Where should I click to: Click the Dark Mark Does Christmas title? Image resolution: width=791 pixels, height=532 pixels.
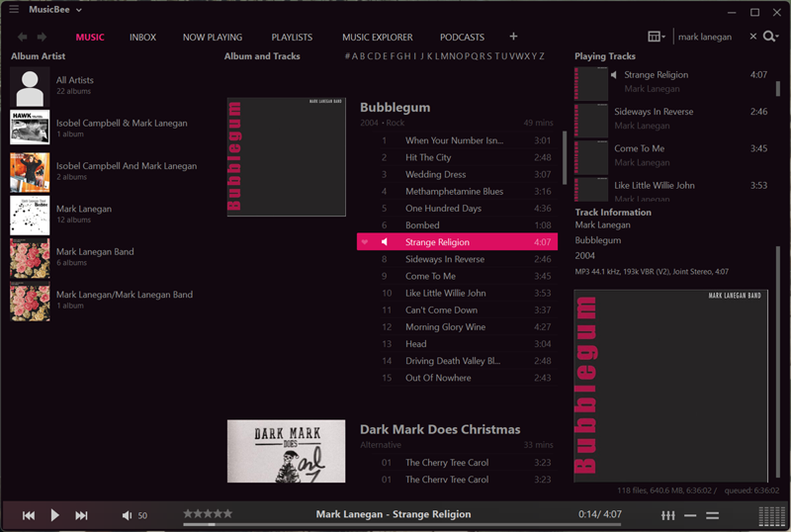click(440, 429)
